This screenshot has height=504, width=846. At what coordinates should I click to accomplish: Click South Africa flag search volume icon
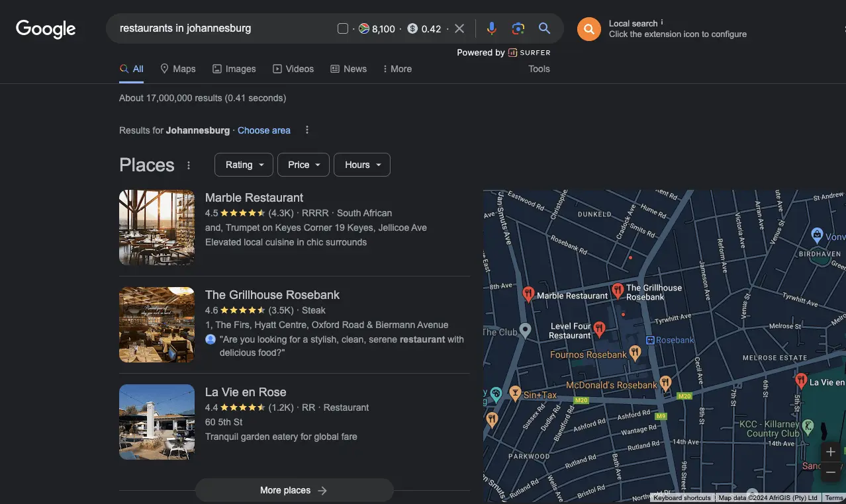[363, 28]
